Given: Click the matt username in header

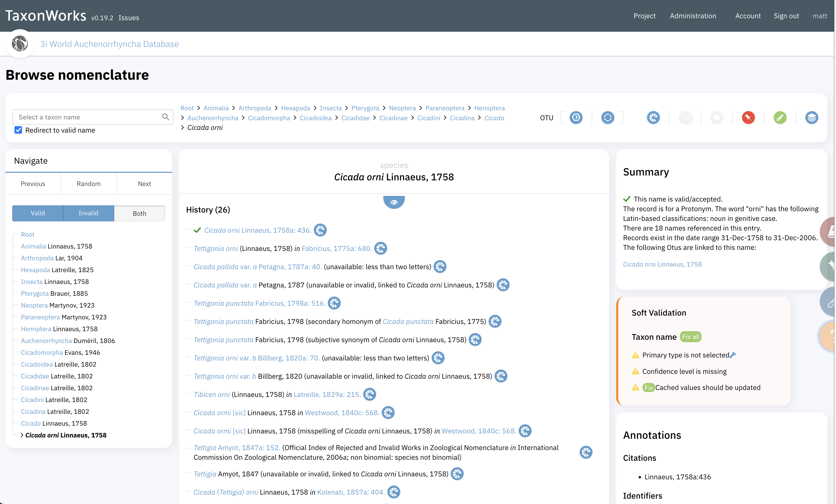Looking at the screenshot, I should tap(820, 16).
